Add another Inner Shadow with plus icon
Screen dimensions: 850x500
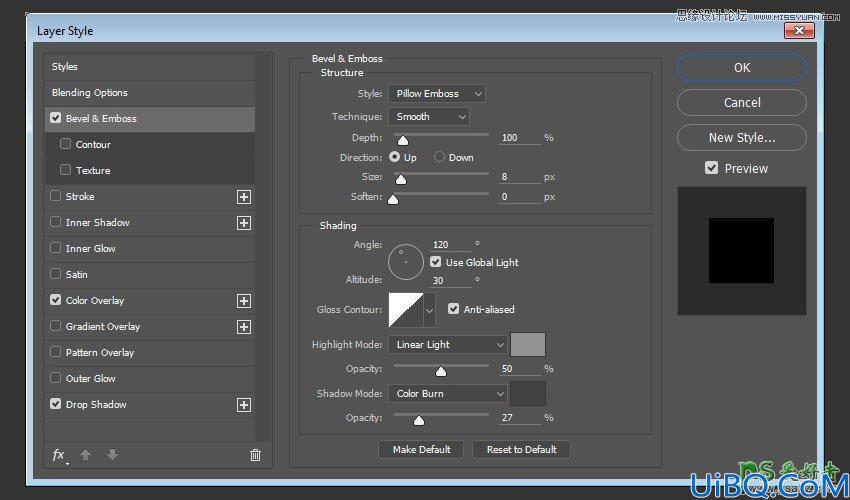(x=244, y=223)
